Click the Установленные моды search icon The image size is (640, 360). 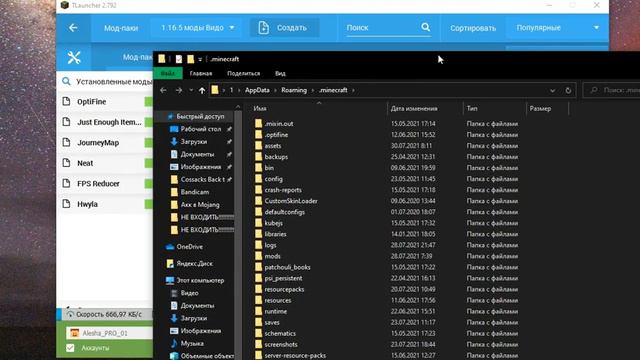[66, 82]
